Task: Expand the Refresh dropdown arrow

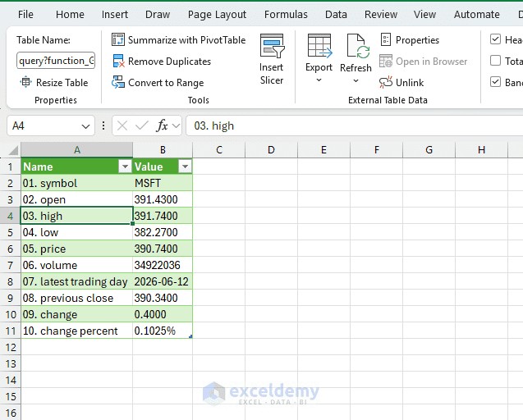Action: (x=356, y=80)
